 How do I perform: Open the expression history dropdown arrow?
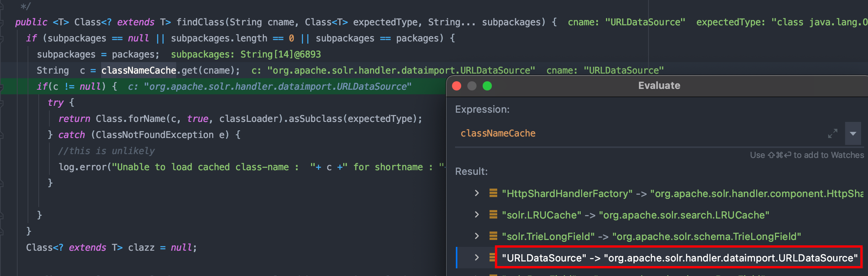[853, 133]
